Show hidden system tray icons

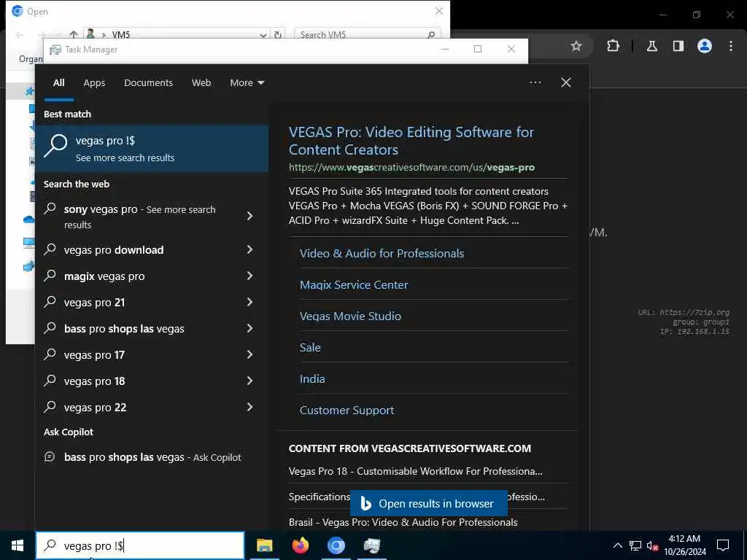point(617,545)
